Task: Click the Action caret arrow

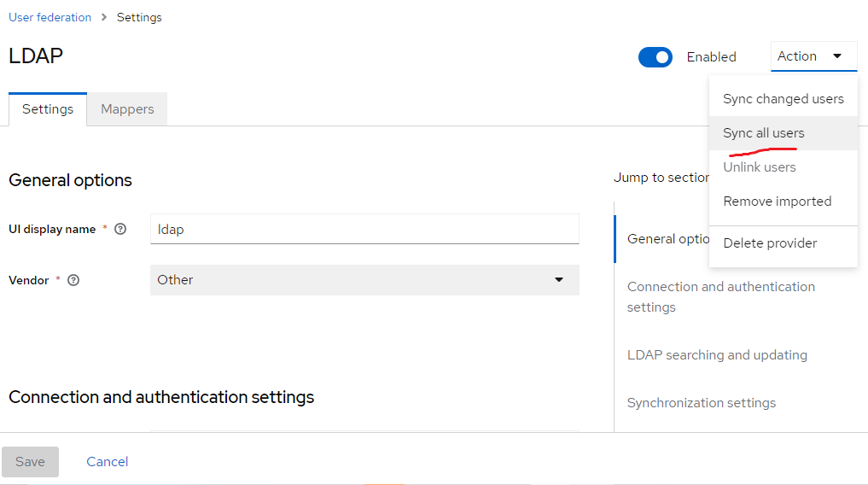Action: click(x=837, y=56)
